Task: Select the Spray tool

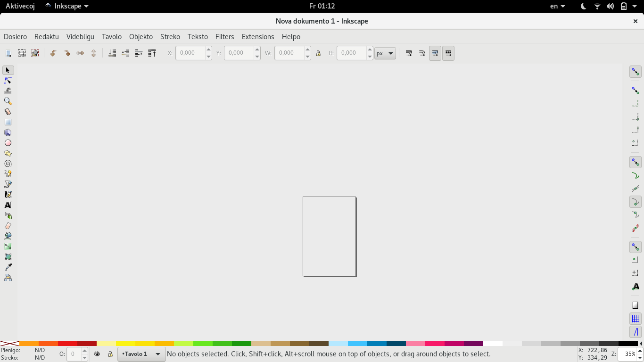Action: tap(8, 215)
